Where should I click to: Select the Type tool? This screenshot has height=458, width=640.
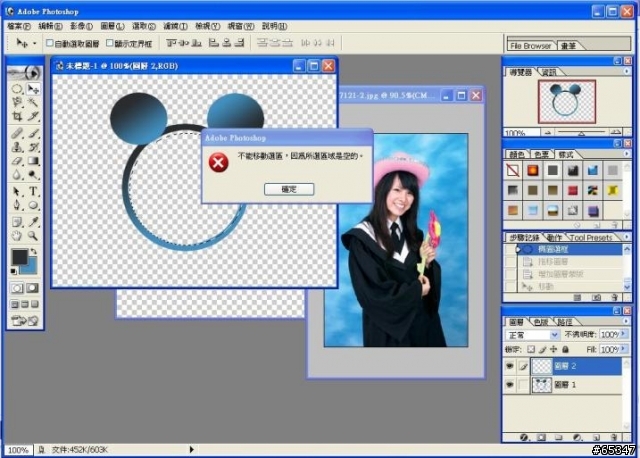coord(33,191)
